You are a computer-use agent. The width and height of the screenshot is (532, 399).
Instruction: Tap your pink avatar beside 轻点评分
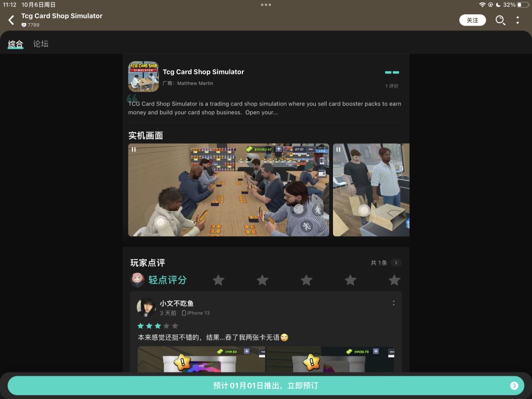(137, 280)
